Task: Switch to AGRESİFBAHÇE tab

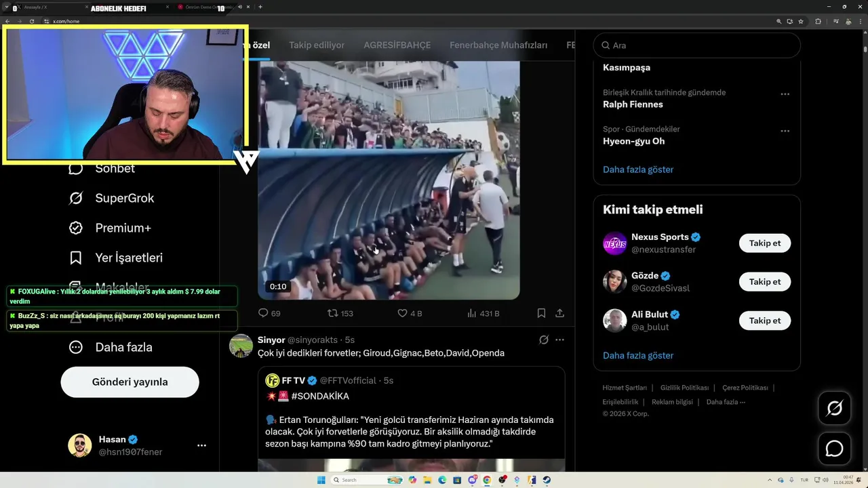Action: pos(397,45)
